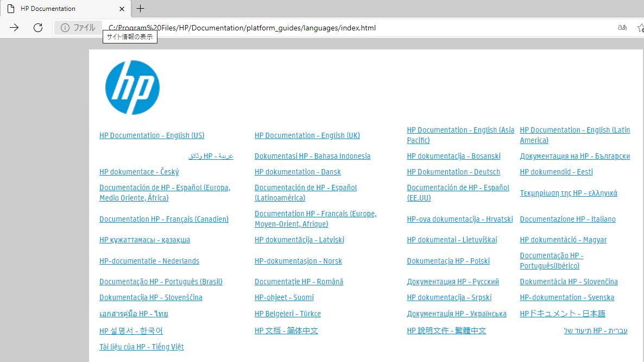644x362 pixels.
Task: Open Tài liệu của HP - Tiếng Việt
Action: click(x=141, y=347)
